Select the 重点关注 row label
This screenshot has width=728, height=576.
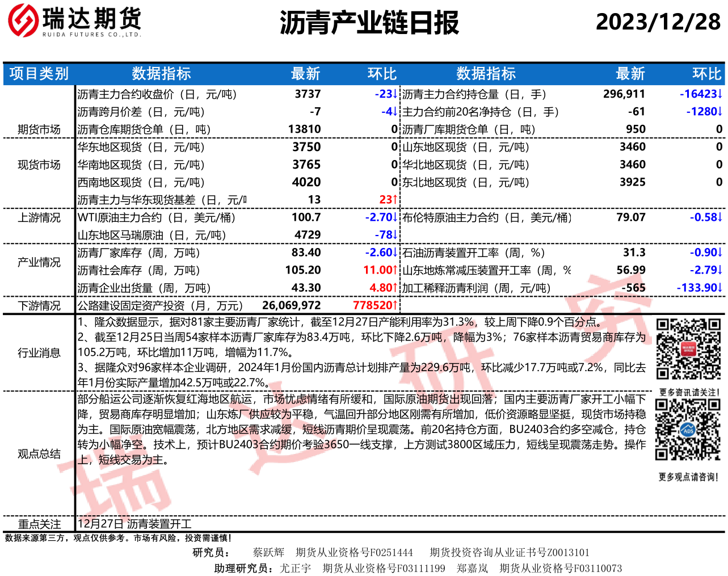click(39, 524)
